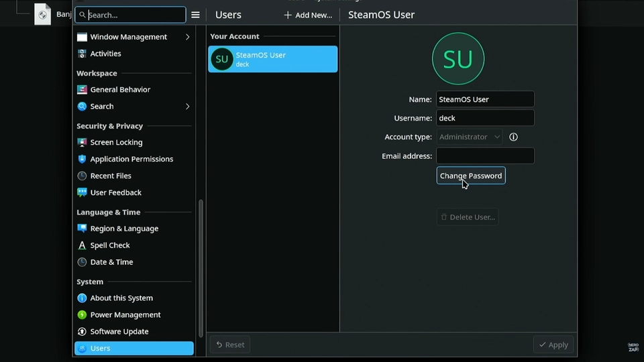
Task: Click the account type info icon
Action: [x=513, y=137]
